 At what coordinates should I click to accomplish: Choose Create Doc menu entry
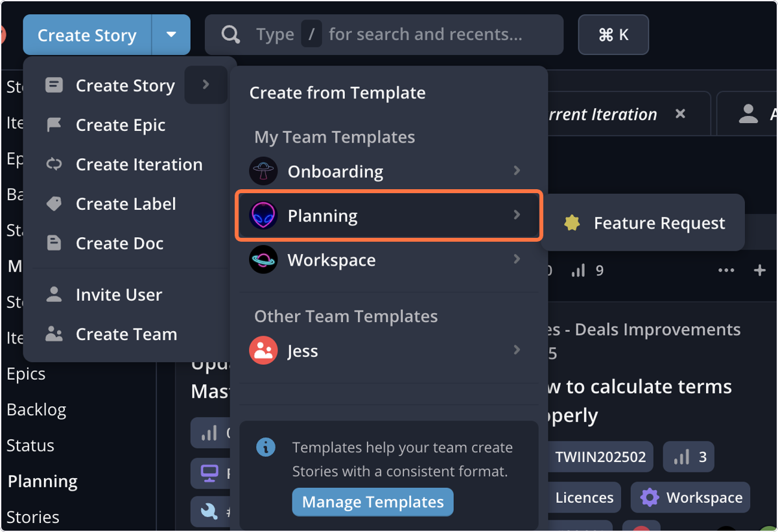pos(119,243)
